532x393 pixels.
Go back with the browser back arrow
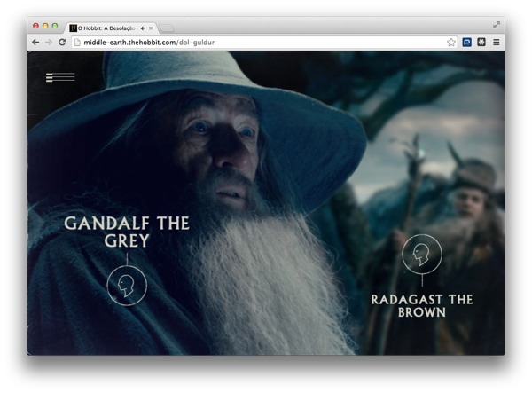(35, 42)
